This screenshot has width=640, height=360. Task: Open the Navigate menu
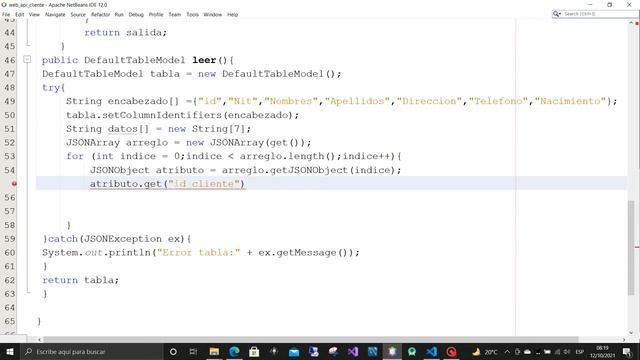(x=55, y=14)
